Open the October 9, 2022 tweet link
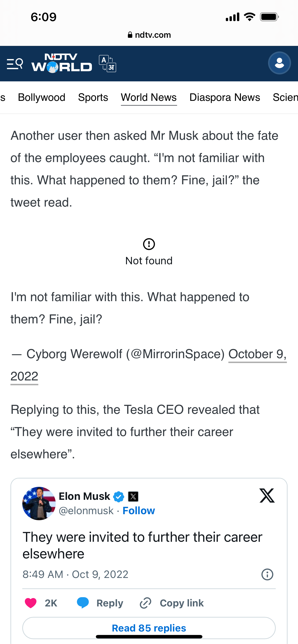Screen dimensions: 298x644 [x=257, y=354]
